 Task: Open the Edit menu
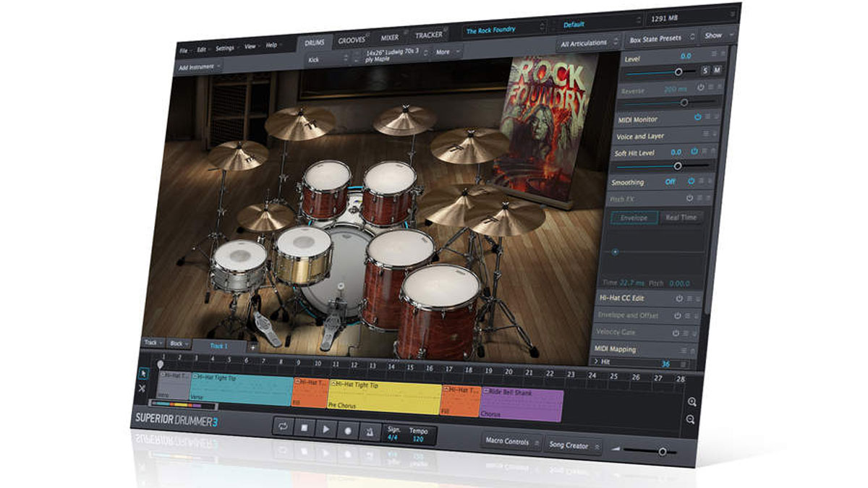[x=203, y=49]
